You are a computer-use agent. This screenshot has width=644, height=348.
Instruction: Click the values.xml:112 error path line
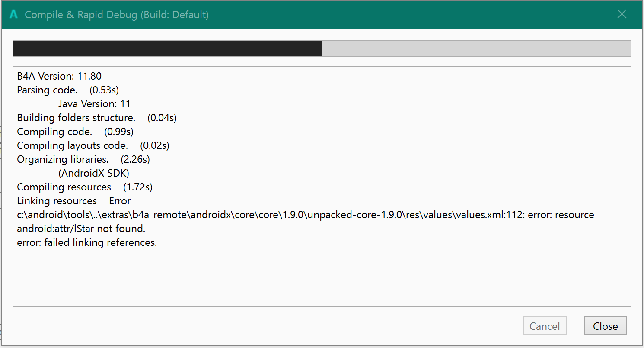(306, 215)
